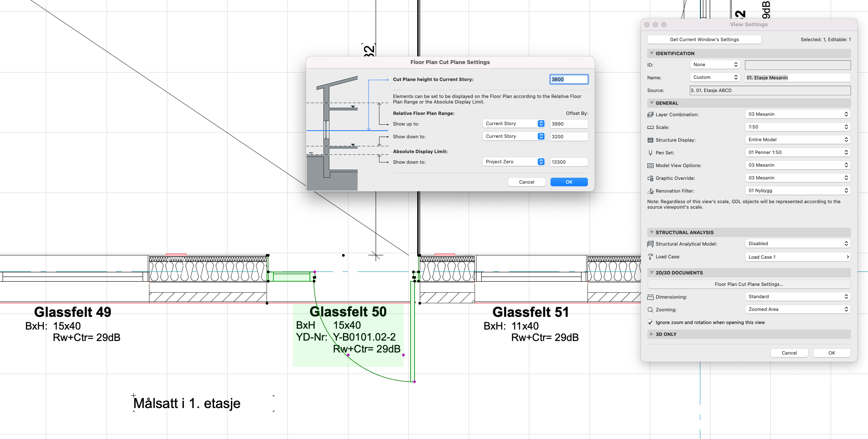The image size is (868, 439).
Task: Open the Project Zero dropdown
Action: (514, 162)
